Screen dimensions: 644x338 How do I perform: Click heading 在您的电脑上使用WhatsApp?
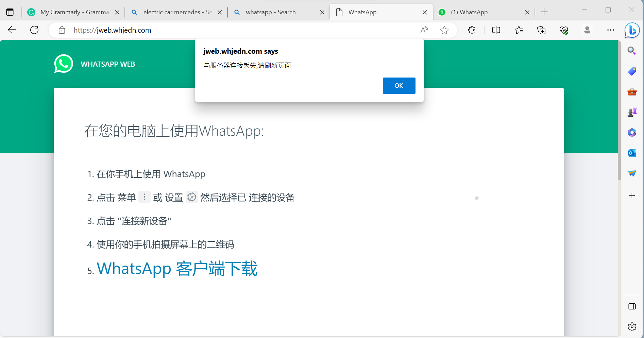(174, 131)
